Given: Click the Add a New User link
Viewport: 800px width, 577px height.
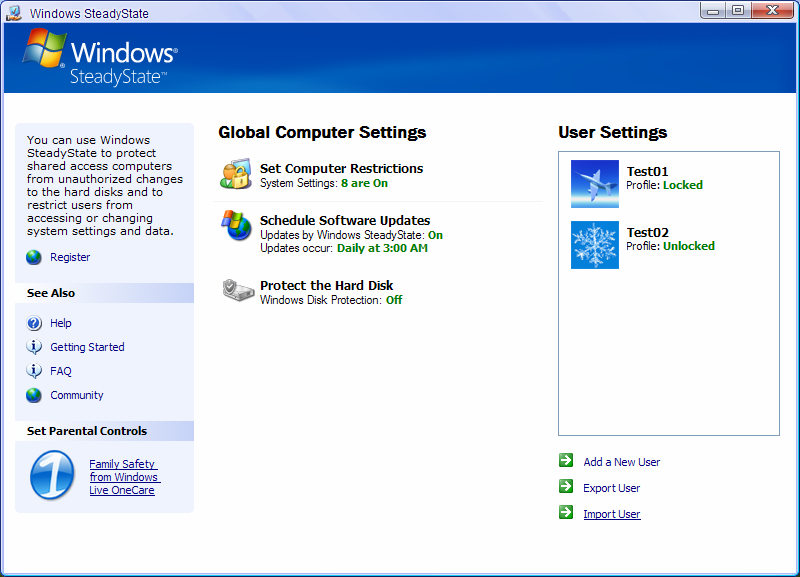Looking at the screenshot, I should point(621,462).
